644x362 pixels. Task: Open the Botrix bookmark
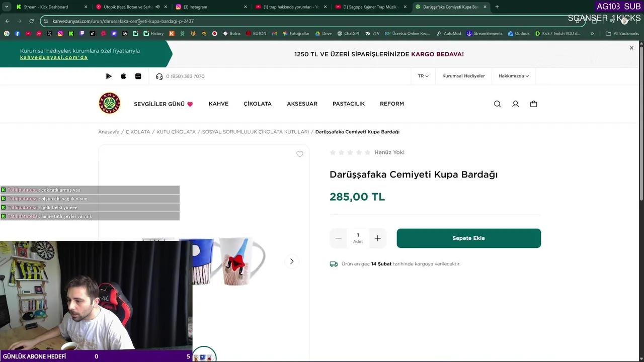(x=231, y=34)
